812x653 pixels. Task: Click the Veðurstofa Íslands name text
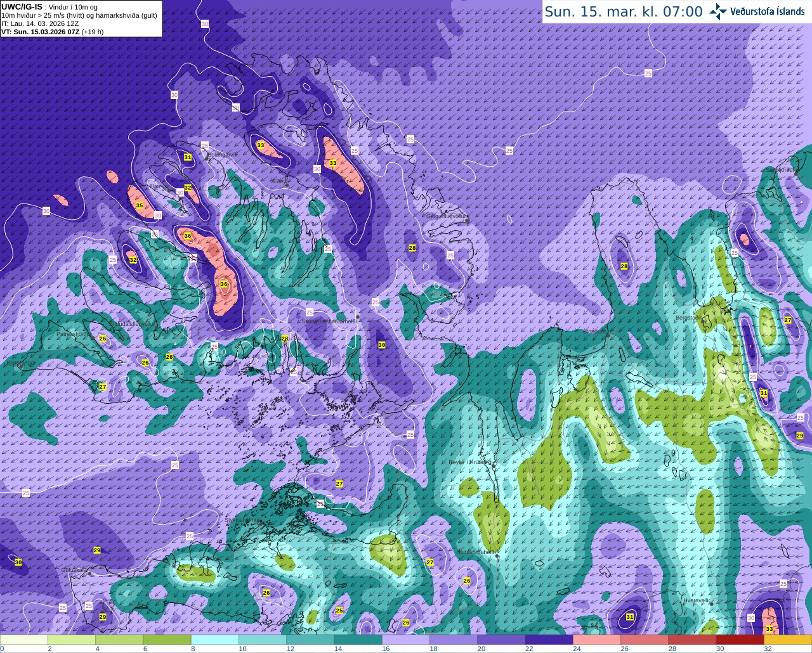coord(768,11)
